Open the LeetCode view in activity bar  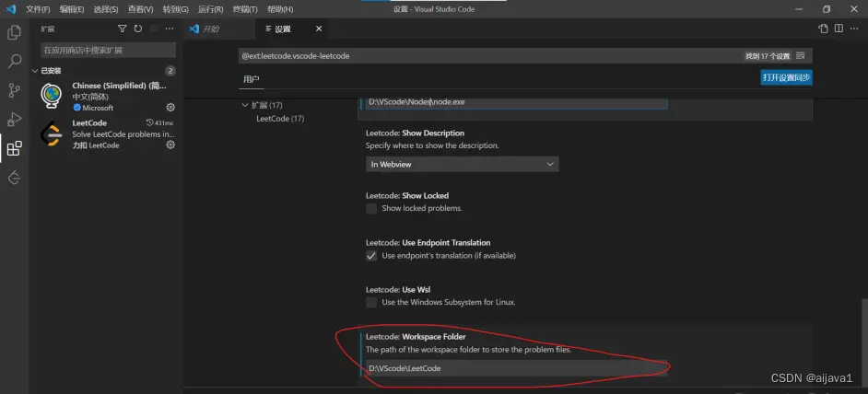click(x=15, y=178)
